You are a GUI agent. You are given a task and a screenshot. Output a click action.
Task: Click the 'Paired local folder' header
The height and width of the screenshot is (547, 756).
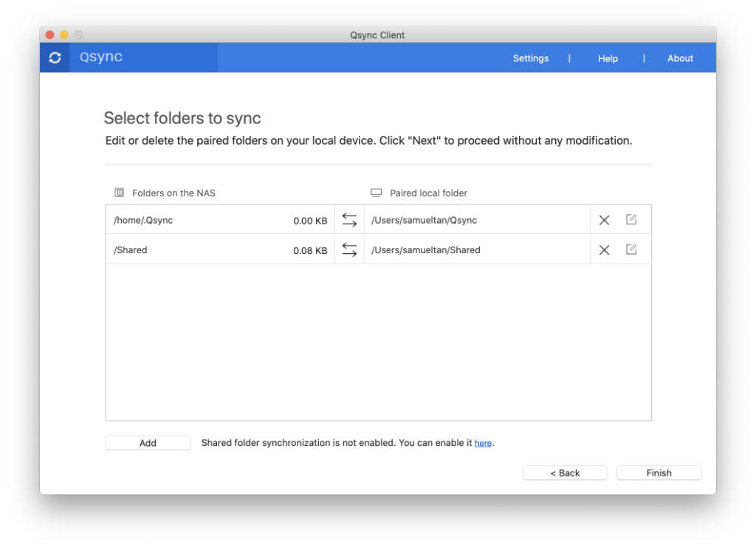(x=429, y=193)
